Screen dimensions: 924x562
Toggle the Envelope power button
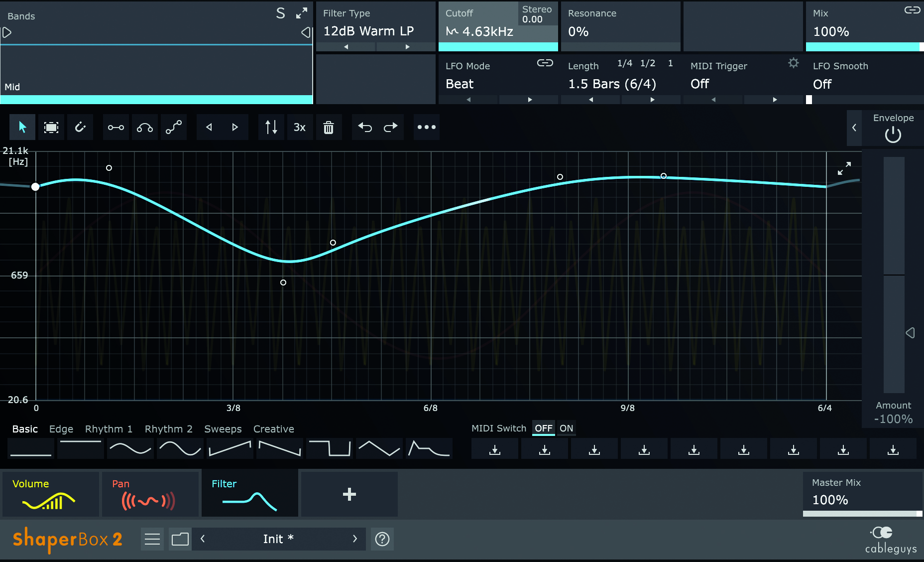coord(893,135)
